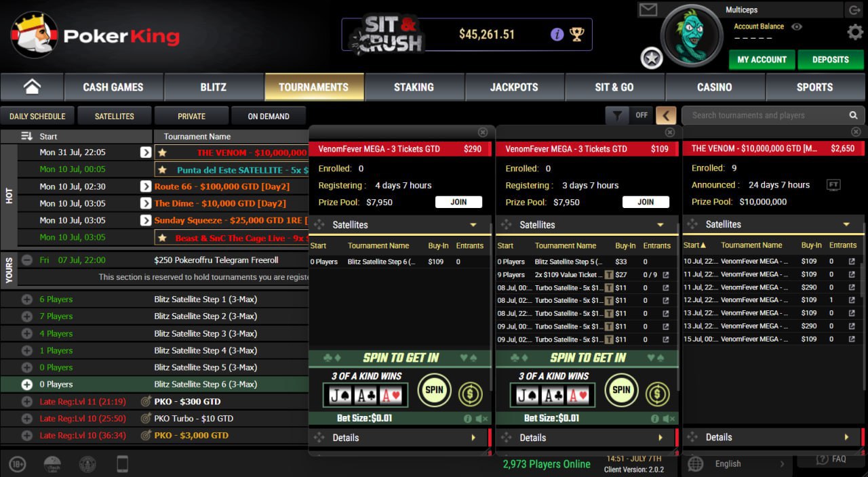Click the Sit & Crush trophy icon
Screen dimensions: 868x477
point(577,35)
